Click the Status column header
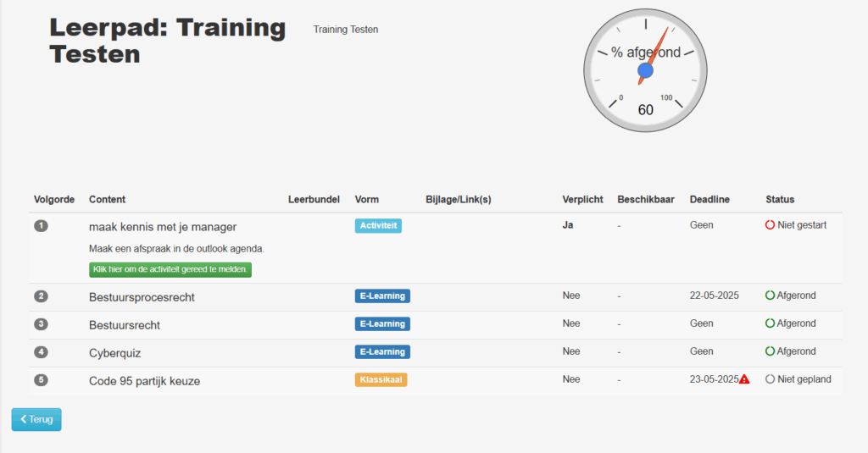 coord(780,200)
